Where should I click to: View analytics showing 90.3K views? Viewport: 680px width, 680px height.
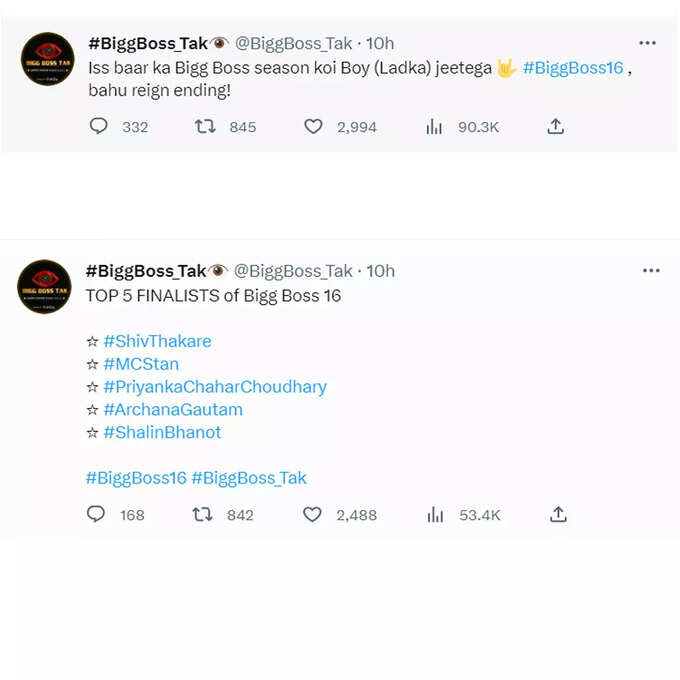point(434,127)
